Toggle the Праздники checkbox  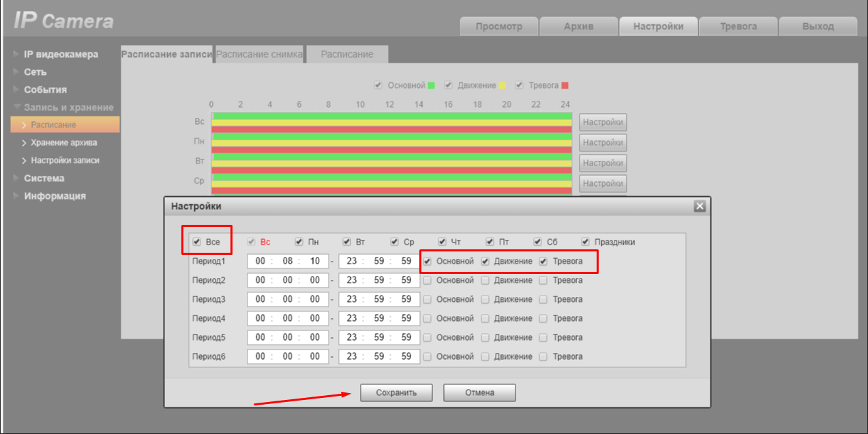coord(585,242)
